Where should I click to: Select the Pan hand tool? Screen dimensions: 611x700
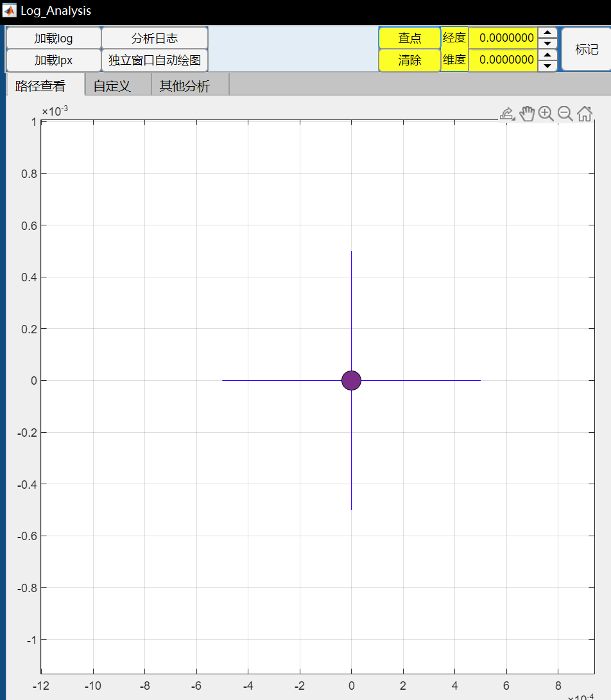(527, 114)
